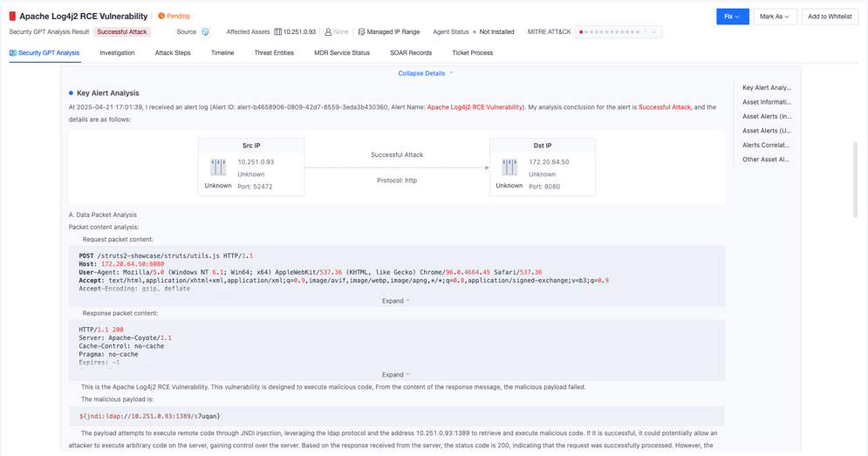
Task: Click affected asset IP 10.251.0.93 in header
Action: point(299,32)
